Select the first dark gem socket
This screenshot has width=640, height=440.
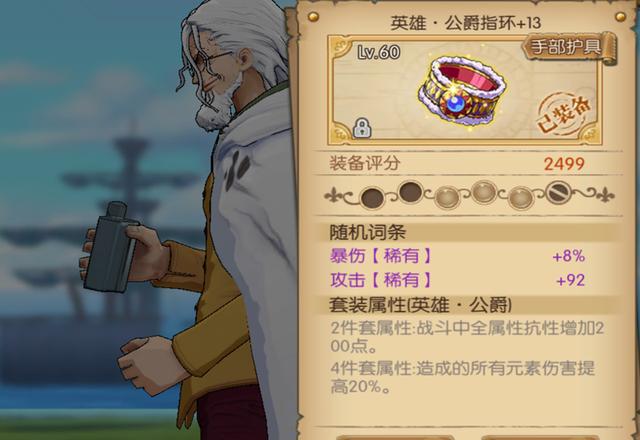pyautogui.click(x=372, y=198)
